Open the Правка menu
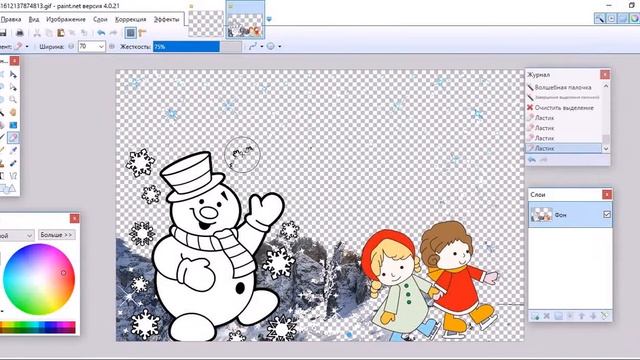Image resolution: width=640 pixels, height=360 pixels. pos(11,19)
